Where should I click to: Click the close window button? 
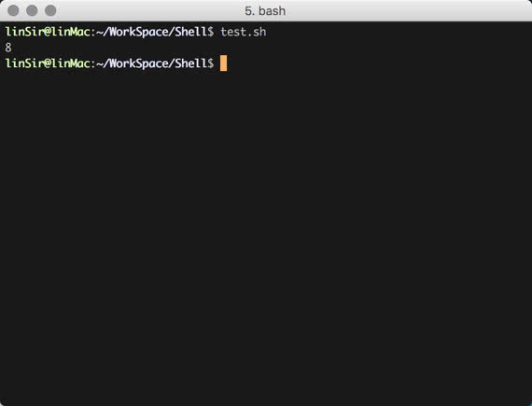pyautogui.click(x=13, y=10)
